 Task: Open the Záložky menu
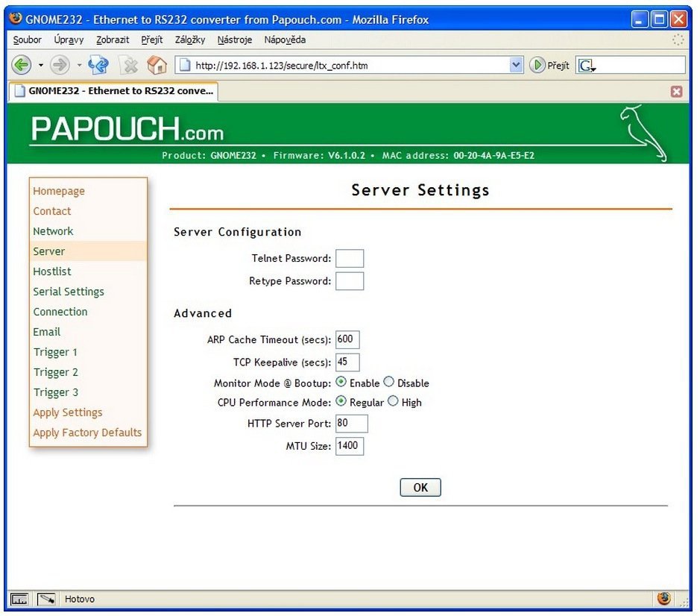[189, 40]
